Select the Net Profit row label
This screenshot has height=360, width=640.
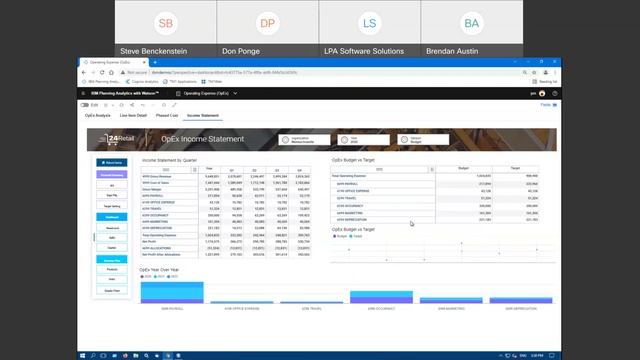click(149, 242)
